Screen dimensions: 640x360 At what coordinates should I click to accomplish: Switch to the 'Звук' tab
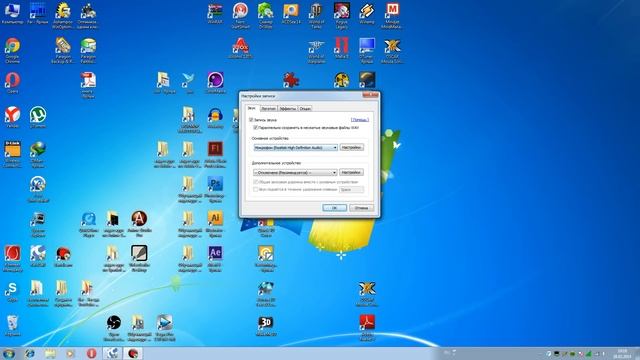click(x=252, y=108)
